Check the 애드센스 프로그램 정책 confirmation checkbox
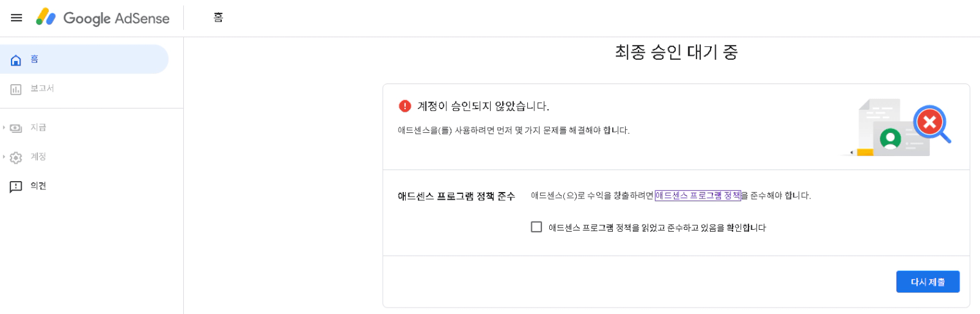The height and width of the screenshot is (314, 980). pos(536,227)
